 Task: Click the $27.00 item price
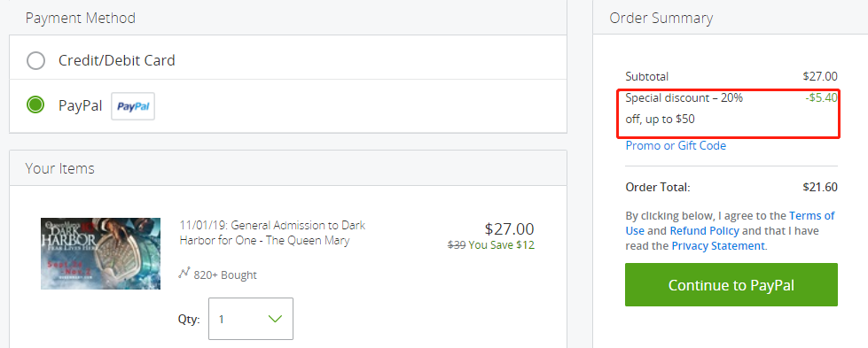point(509,229)
